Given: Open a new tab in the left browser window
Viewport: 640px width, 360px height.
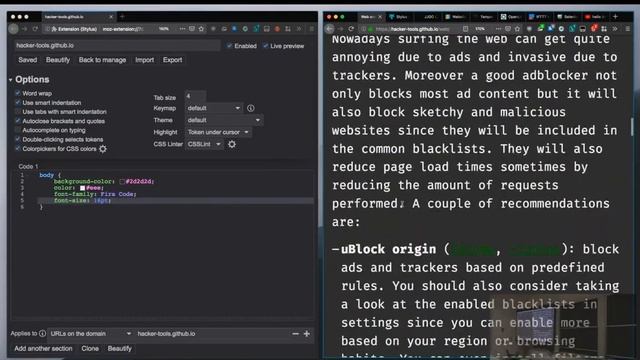Looking at the screenshot, I should click(x=122, y=17).
